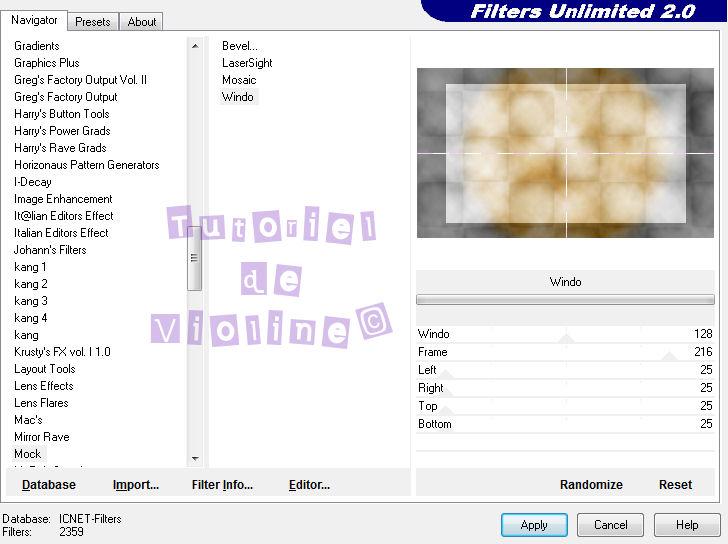Click Import... to add filters
This screenshot has height=544, width=728.
click(x=136, y=485)
